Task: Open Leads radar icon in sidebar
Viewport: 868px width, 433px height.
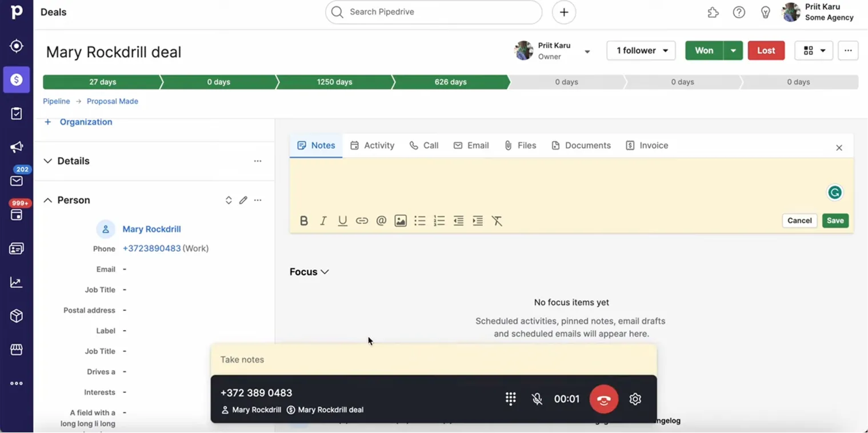Action: [x=17, y=46]
